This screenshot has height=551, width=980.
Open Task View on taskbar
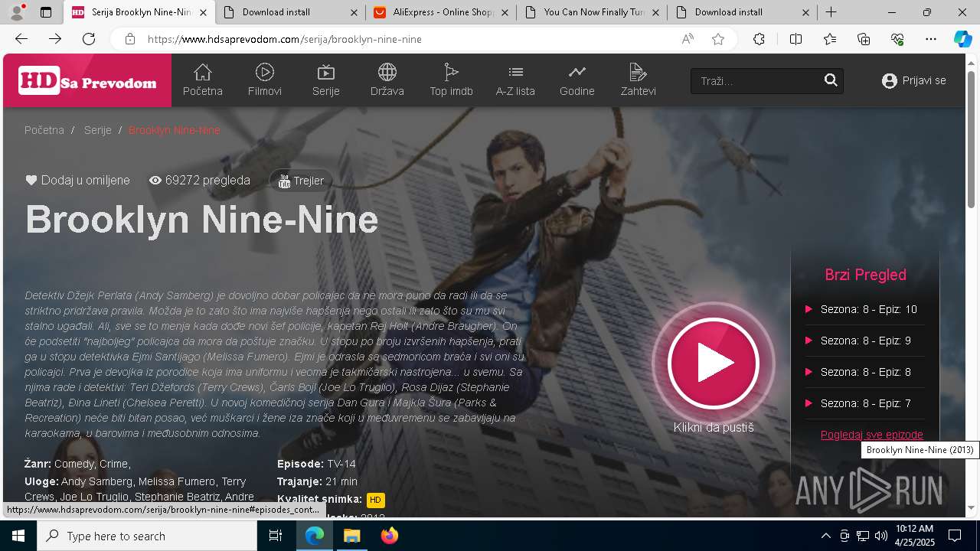pyautogui.click(x=276, y=536)
